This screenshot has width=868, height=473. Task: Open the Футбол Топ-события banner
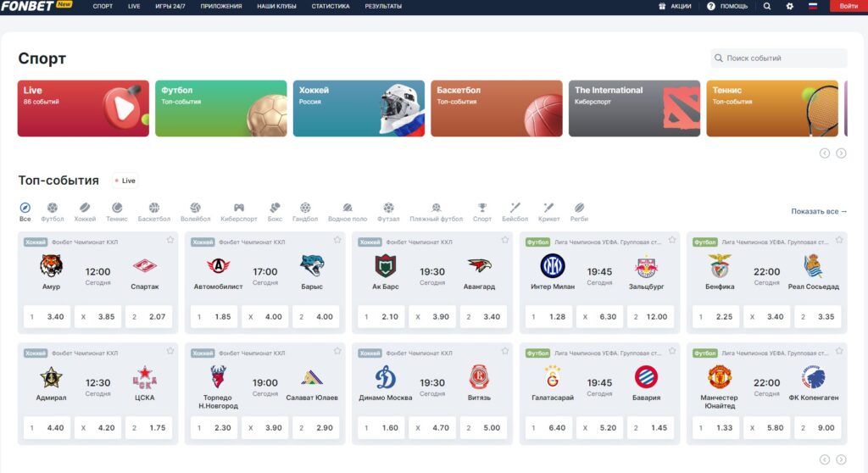coord(221,109)
